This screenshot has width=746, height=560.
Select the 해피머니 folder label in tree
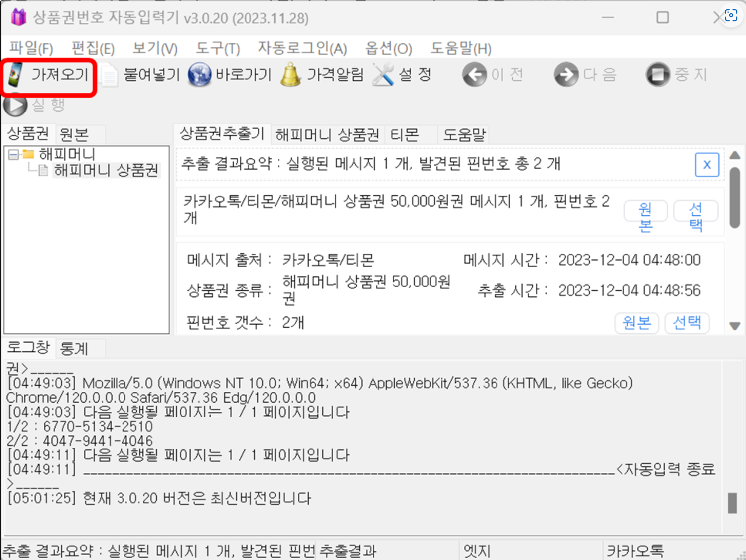click(67, 154)
